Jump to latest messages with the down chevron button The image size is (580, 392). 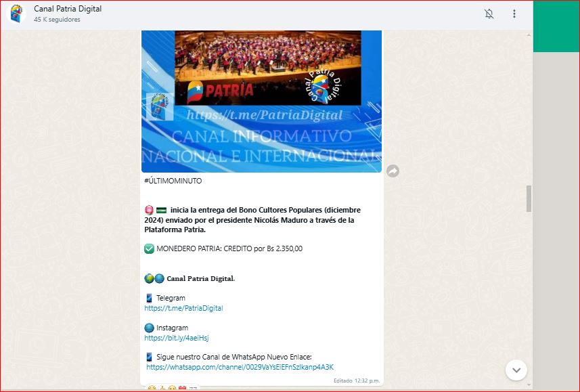[x=516, y=370]
